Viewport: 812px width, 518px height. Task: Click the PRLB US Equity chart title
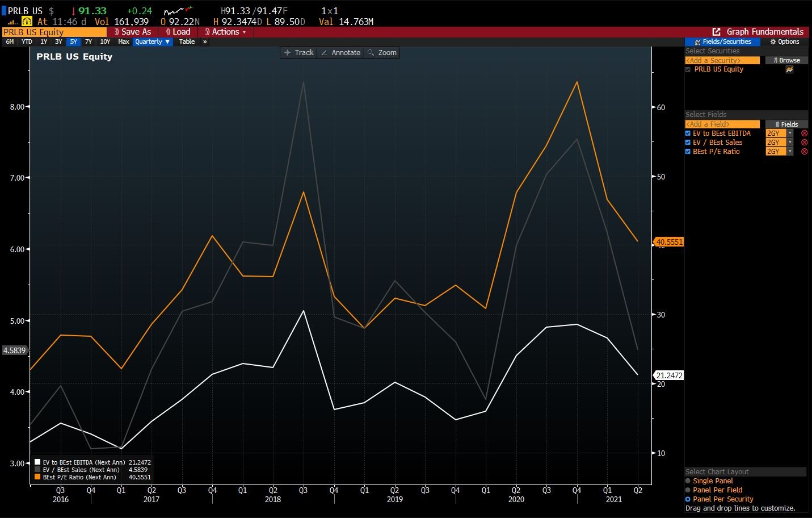pos(74,56)
